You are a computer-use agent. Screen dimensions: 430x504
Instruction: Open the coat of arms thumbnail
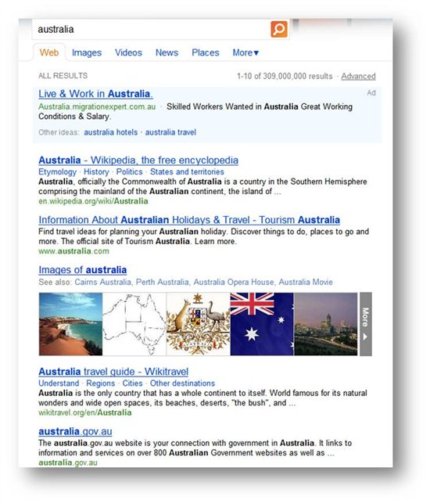pyautogui.click(x=198, y=324)
